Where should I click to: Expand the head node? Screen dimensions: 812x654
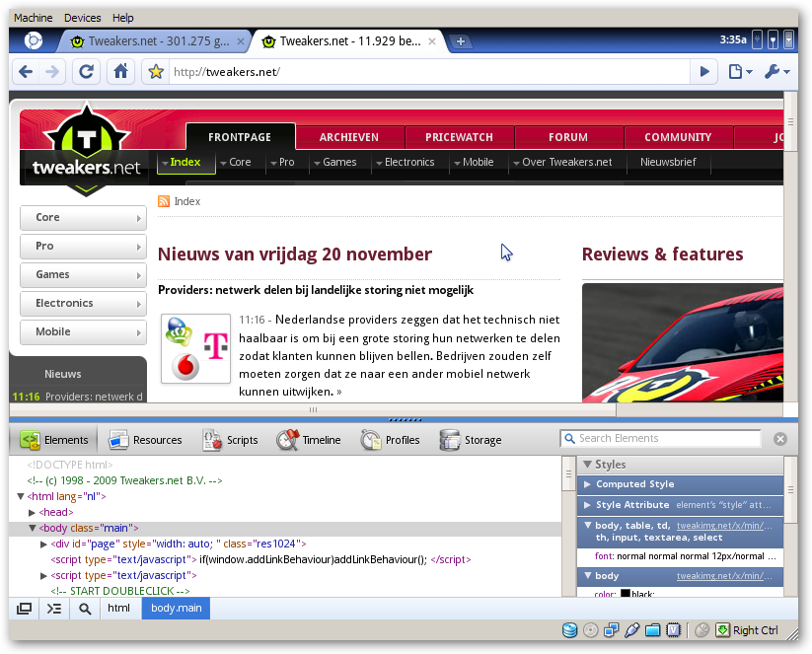[x=33, y=513]
